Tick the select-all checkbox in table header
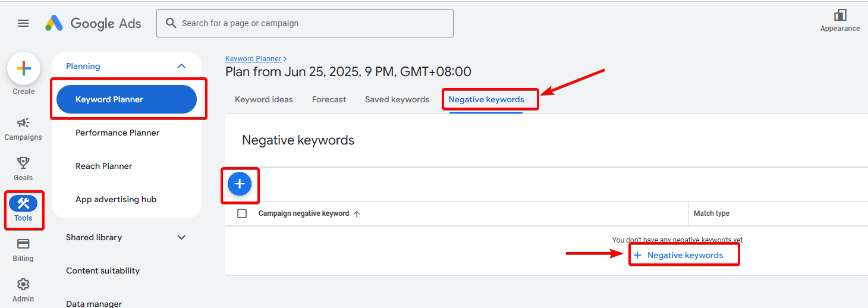The height and width of the screenshot is (308, 868). point(242,213)
